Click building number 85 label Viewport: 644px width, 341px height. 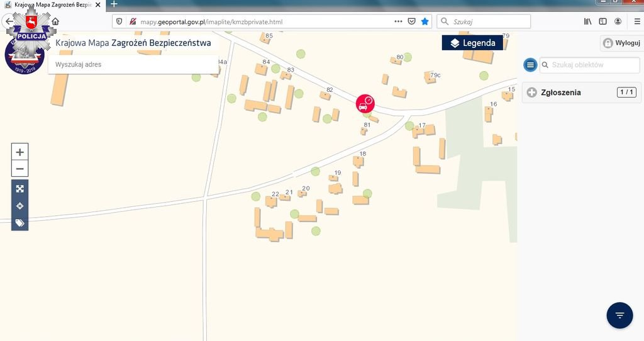(269, 36)
